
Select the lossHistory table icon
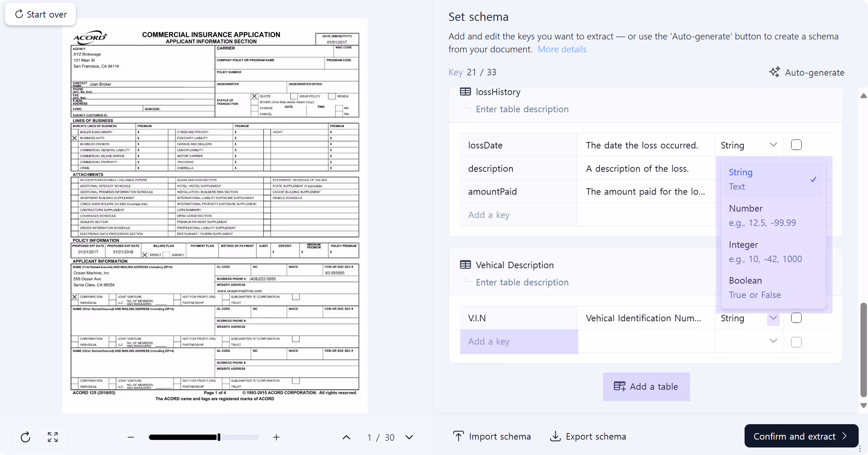click(x=465, y=91)
